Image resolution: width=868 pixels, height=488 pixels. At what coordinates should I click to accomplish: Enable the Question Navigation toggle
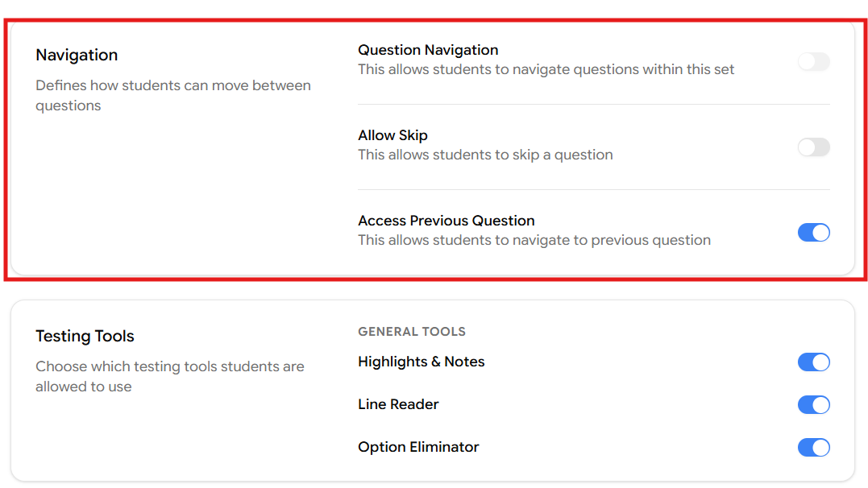pos(813,62)
